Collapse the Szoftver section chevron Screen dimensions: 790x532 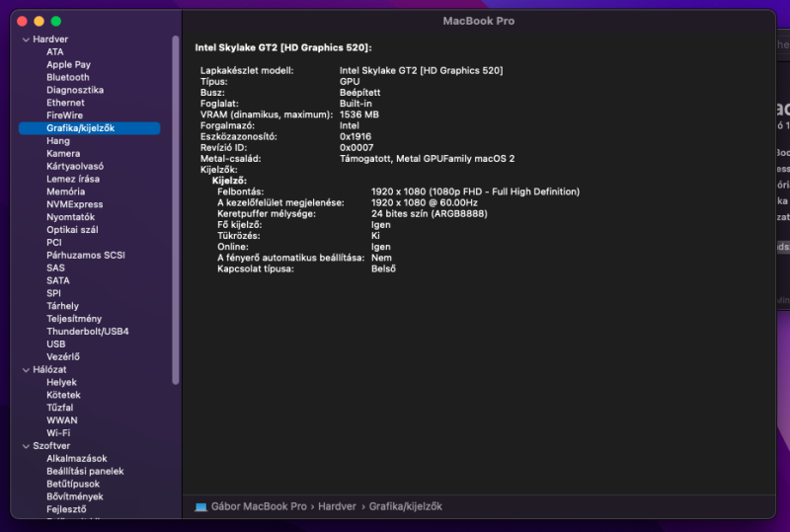click(x=27, y=446)
